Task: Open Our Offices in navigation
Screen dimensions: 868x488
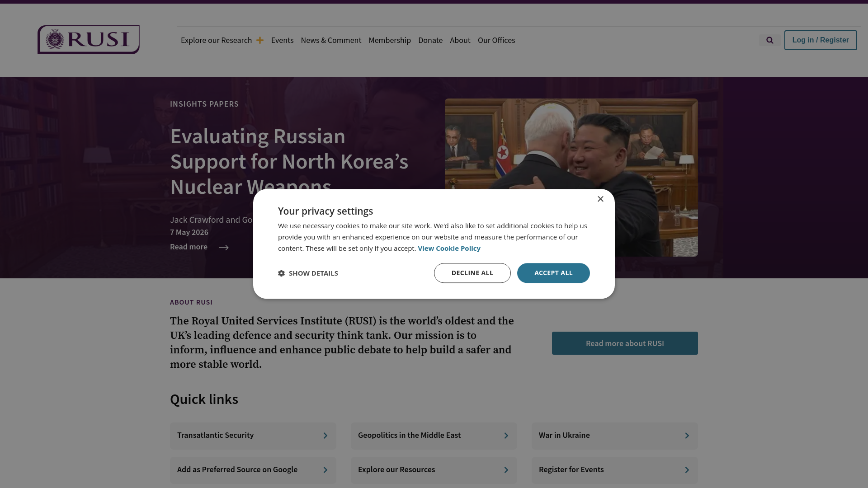Action: point(496,40)
